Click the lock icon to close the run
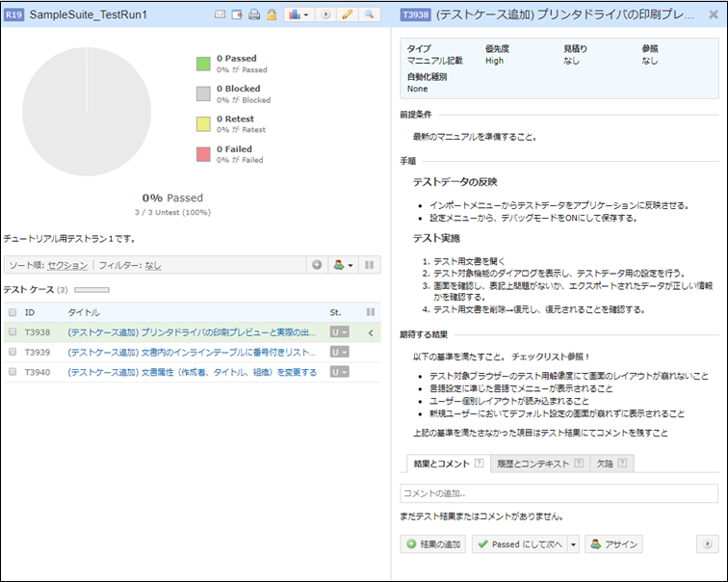Screen dimensions: 728x582 (x=272, y=15)
